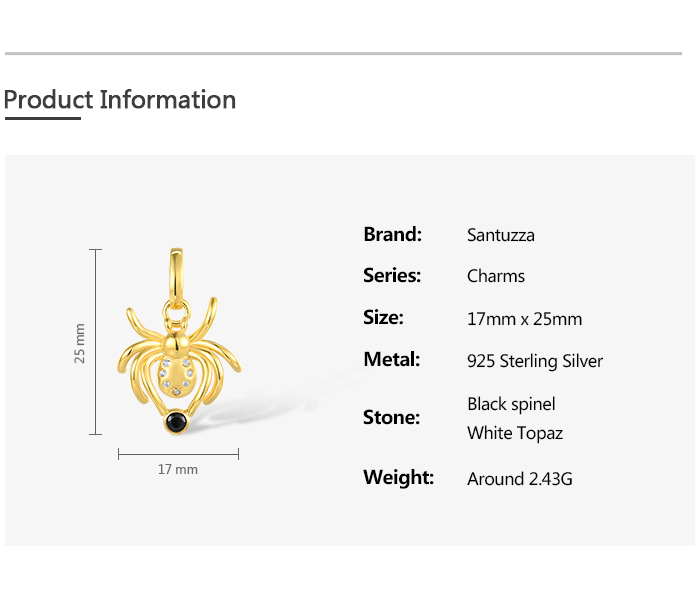Select the White Topaz stone text
700x596 pixels.
click(515, 433)
